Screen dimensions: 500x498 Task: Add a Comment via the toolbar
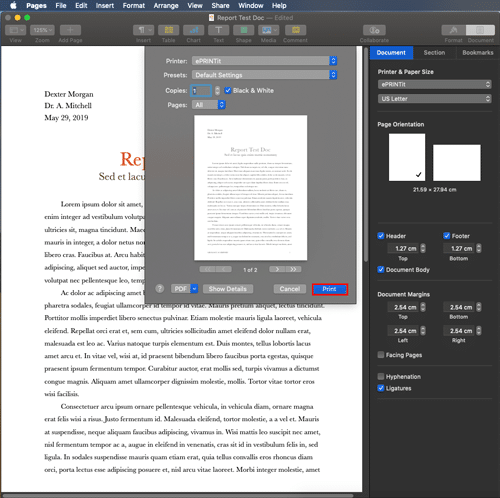[x=296, y=30]
